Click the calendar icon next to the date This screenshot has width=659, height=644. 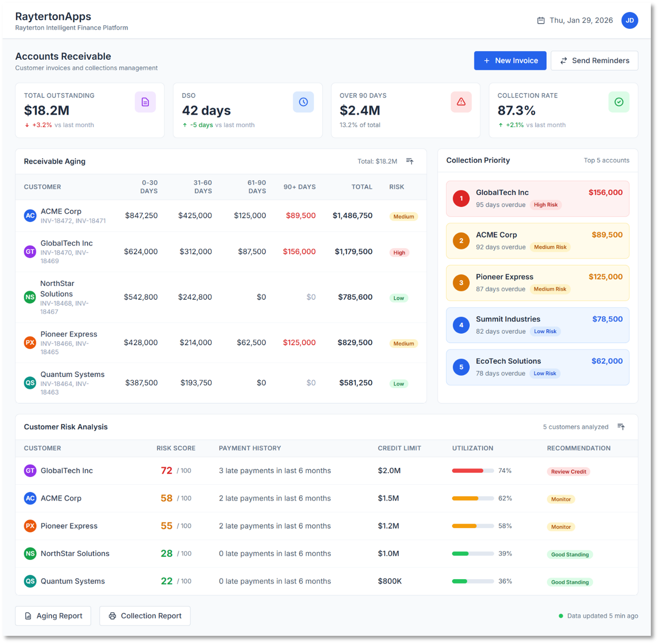tap(541, 21)
